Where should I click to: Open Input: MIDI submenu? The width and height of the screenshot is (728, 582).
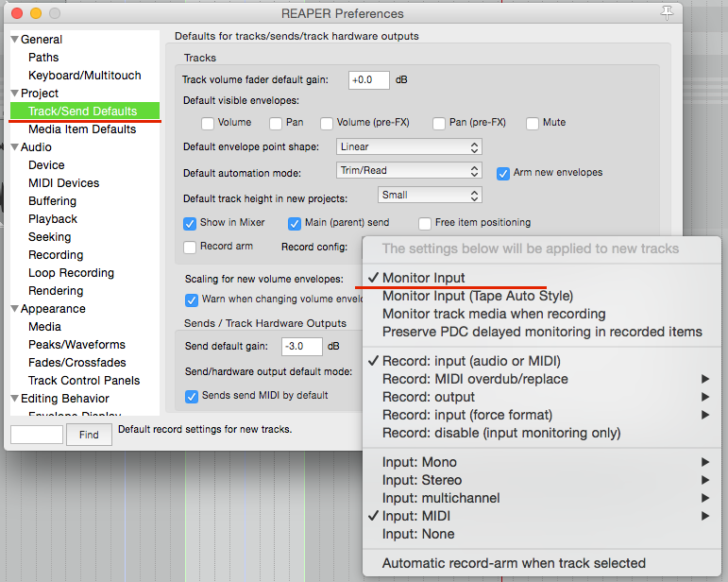coord(542,516)
